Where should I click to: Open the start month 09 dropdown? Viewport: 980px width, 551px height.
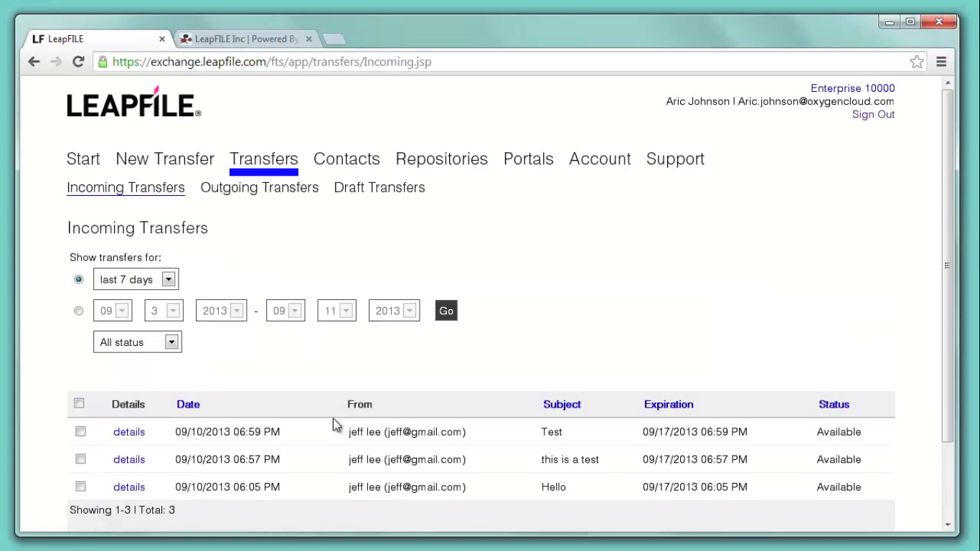click(112, 311)
